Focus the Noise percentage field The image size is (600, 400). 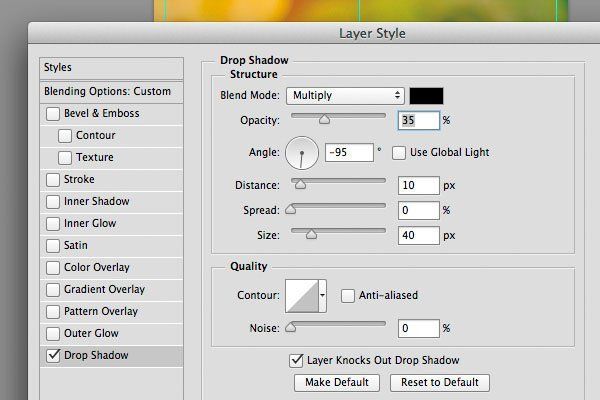[419, 328]
